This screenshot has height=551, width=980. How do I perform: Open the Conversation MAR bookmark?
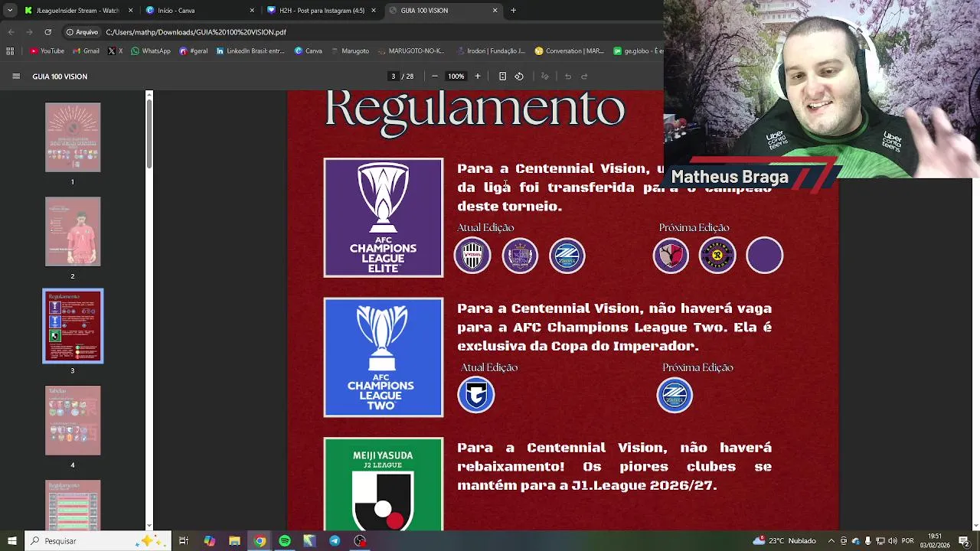569,51
